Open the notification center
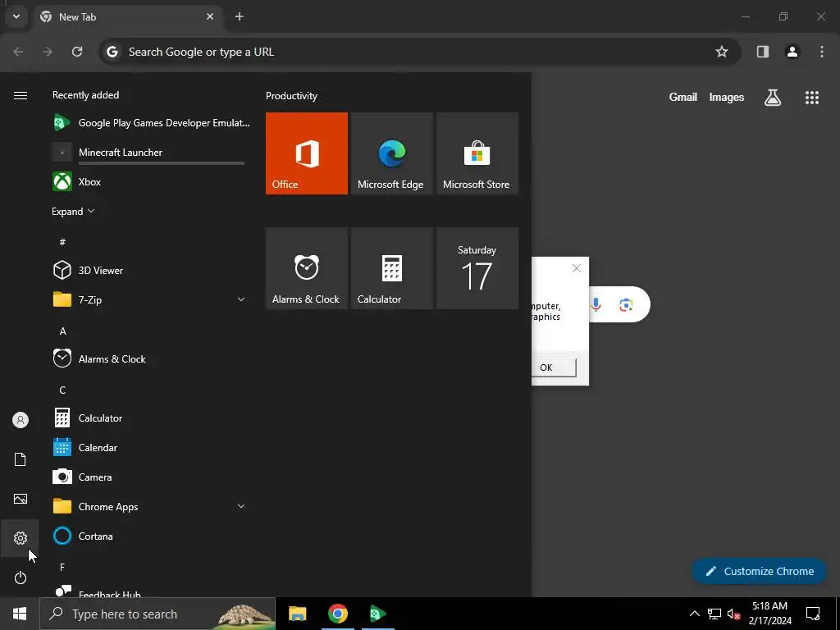 (813, 614)
